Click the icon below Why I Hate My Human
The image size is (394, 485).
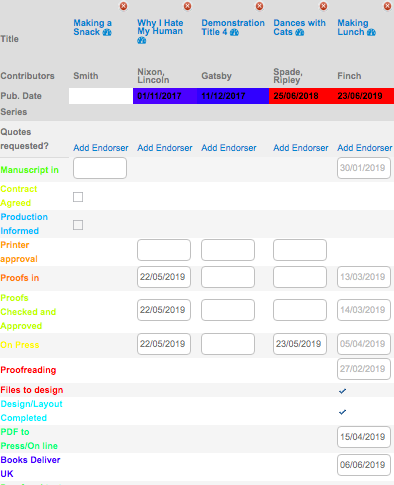(x=142, y=41)
